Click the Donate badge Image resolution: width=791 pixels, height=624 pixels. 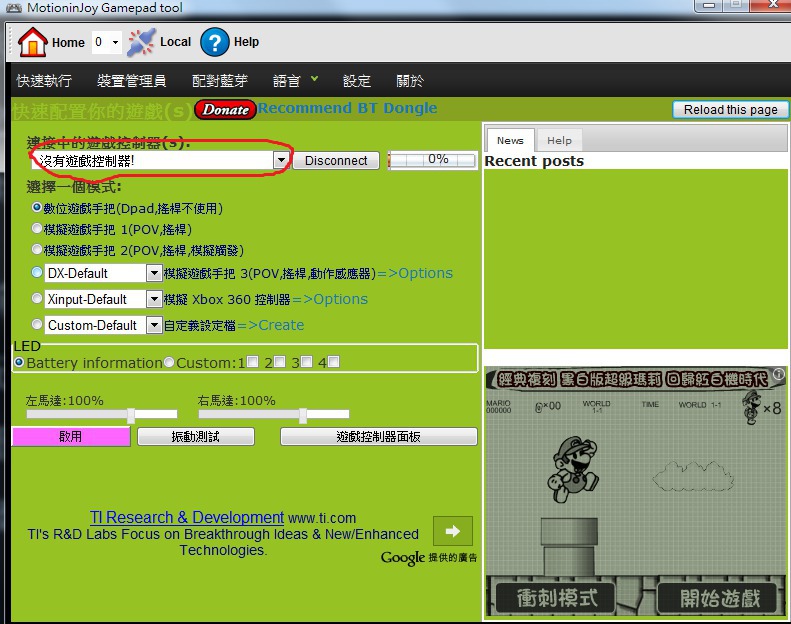[225, 109]
